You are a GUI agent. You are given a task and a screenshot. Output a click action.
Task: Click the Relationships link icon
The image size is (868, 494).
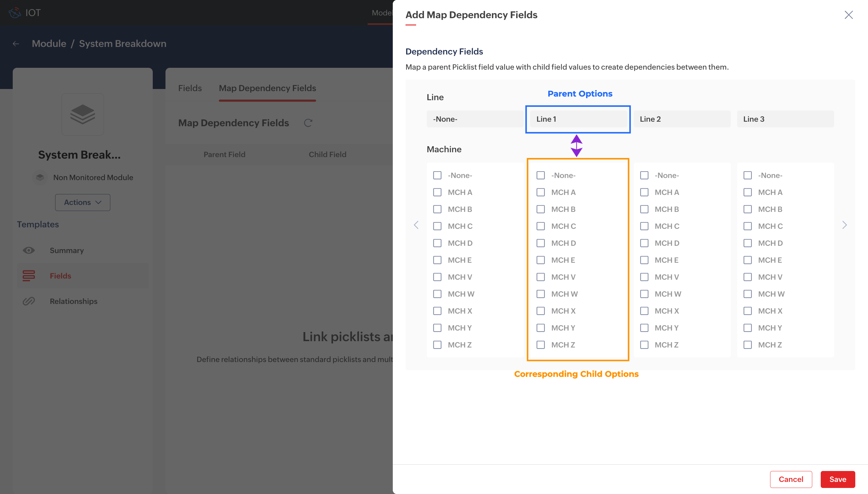click(x=29, y=301)
